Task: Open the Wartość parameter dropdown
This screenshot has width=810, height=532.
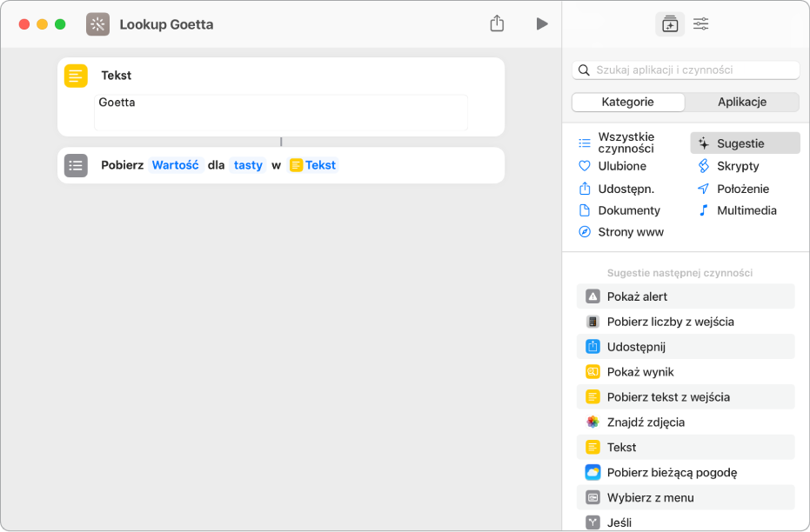Action: click(175, 165)
